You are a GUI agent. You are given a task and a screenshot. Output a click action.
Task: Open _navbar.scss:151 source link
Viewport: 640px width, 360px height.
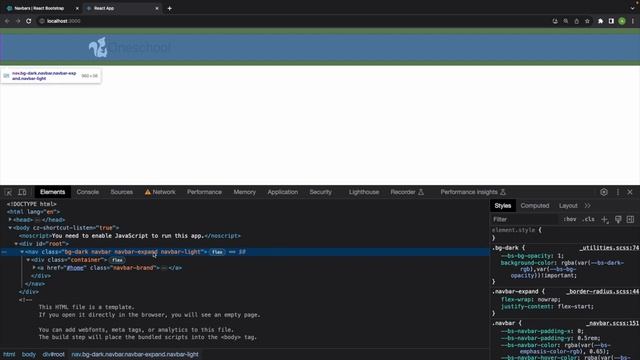click(612, 323)
